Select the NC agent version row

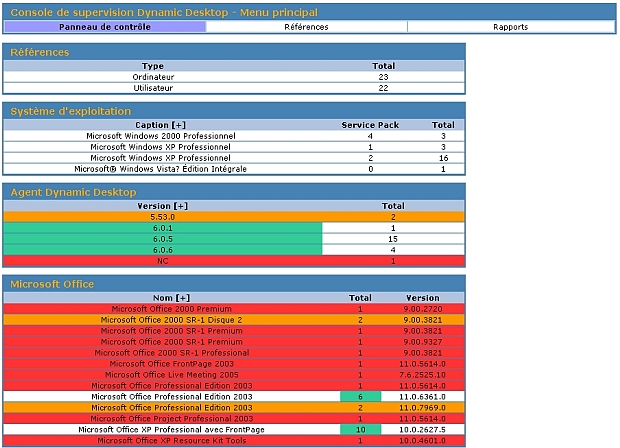point(234,261)
